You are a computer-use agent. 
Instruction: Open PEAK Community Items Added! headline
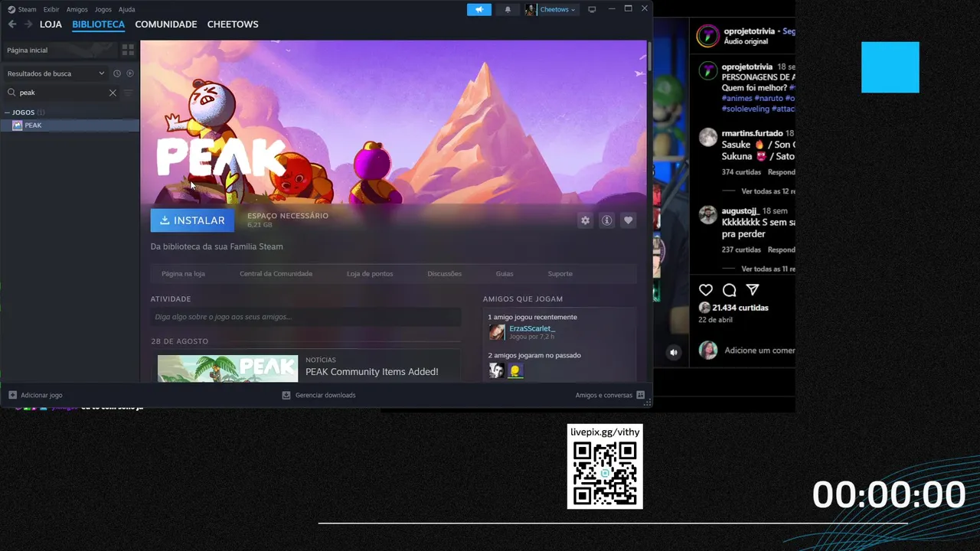click(372, 372)
